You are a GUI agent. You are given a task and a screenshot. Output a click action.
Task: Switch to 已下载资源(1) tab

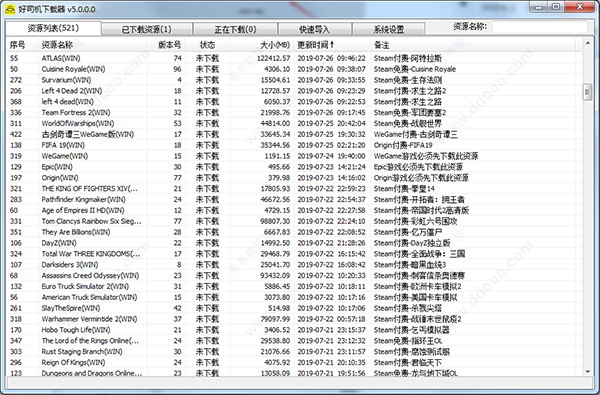pos(147,29)
